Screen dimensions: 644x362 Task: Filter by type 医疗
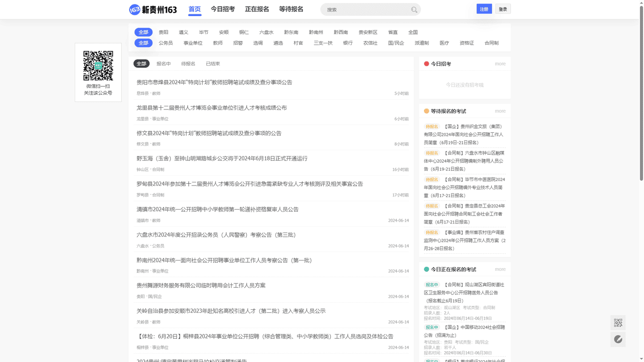444,43
